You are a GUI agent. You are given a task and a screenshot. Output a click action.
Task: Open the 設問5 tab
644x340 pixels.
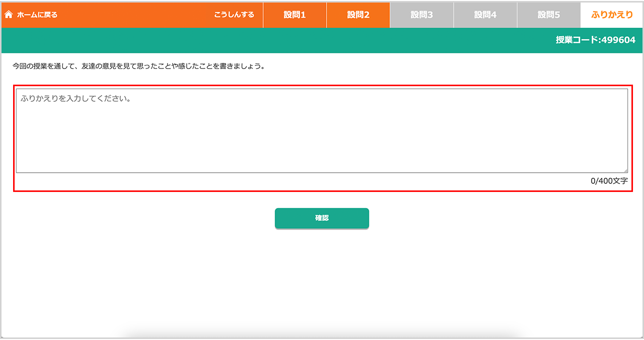[x=548, y=15]
